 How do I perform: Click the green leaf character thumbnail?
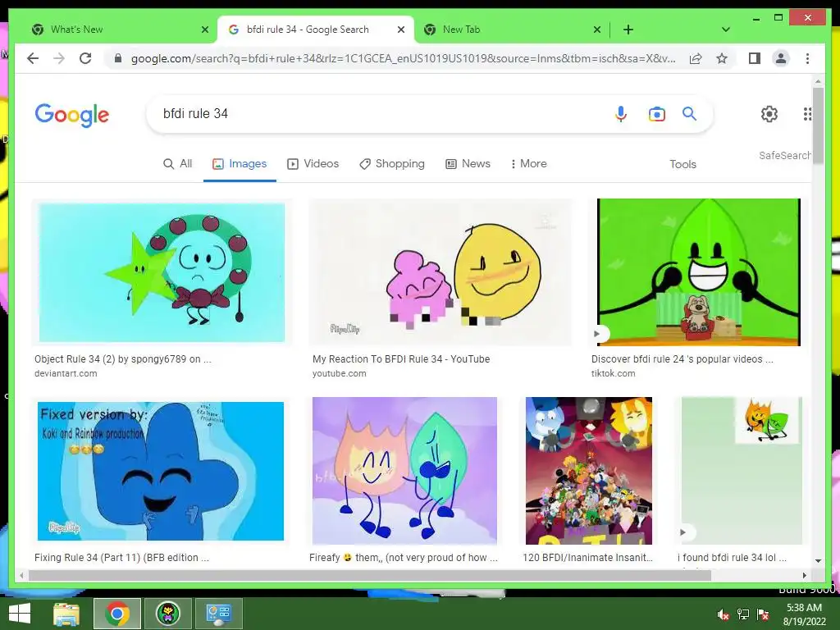(699, 272)
